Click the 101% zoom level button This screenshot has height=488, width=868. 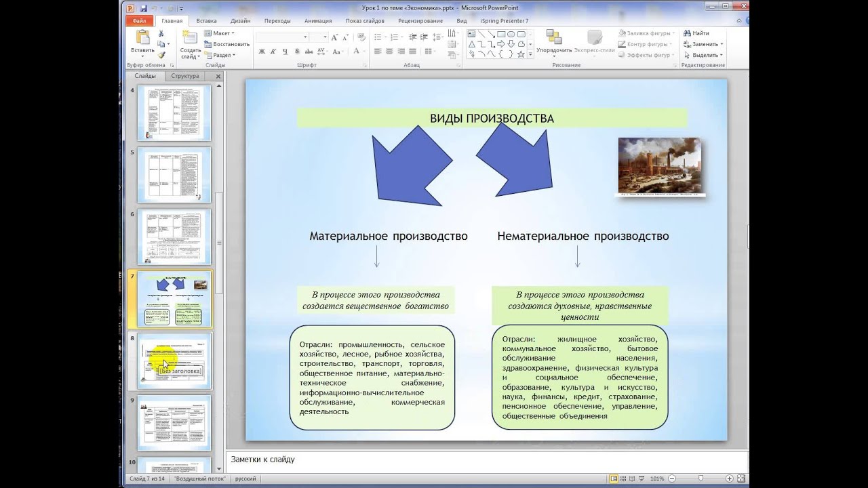(658, 479)
